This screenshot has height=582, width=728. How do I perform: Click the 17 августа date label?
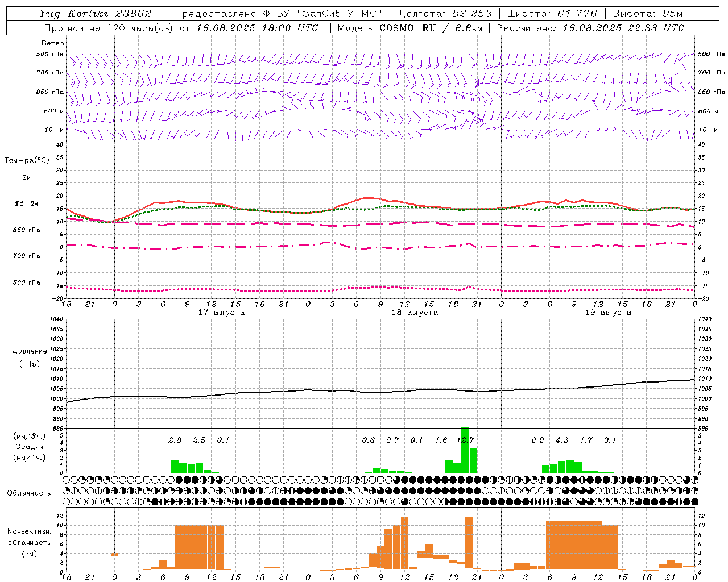click(x=221, y=313)
